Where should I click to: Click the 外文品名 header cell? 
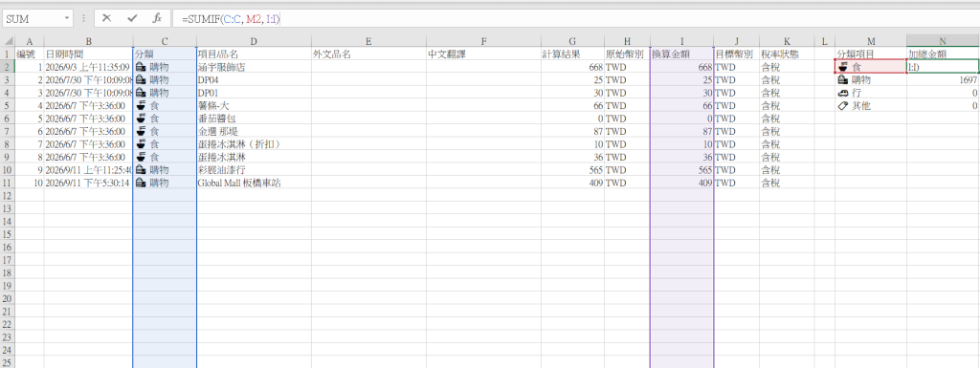pos(368,54)
